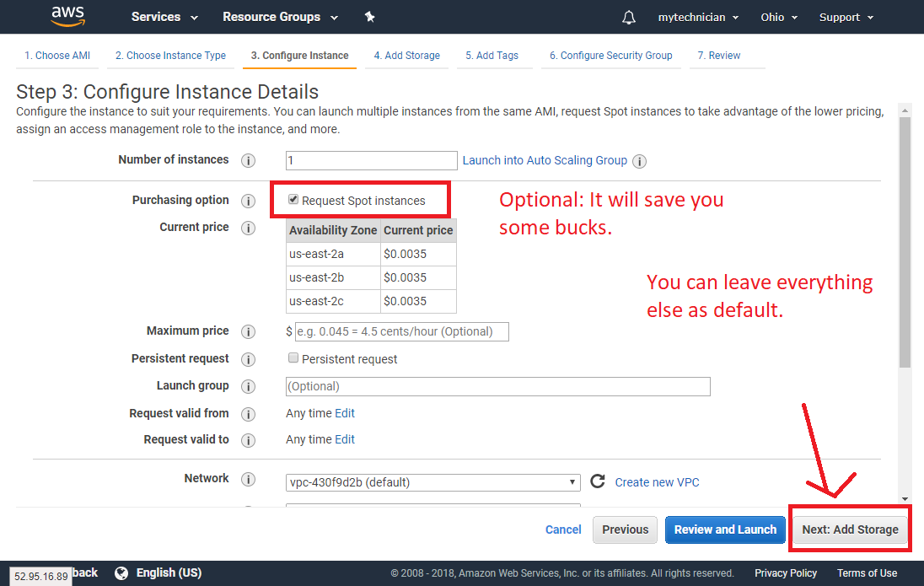Image resolution: width=924 pixels, height=586 pixels.
Task: Click the Current price column header
Action: [x=418, y=230]
